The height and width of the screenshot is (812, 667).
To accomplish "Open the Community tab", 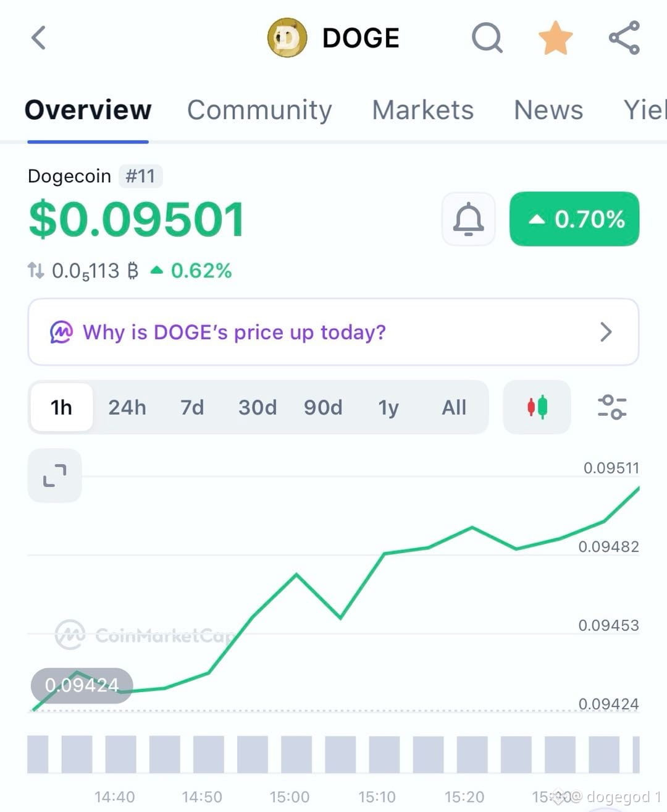I will point(259,110).
